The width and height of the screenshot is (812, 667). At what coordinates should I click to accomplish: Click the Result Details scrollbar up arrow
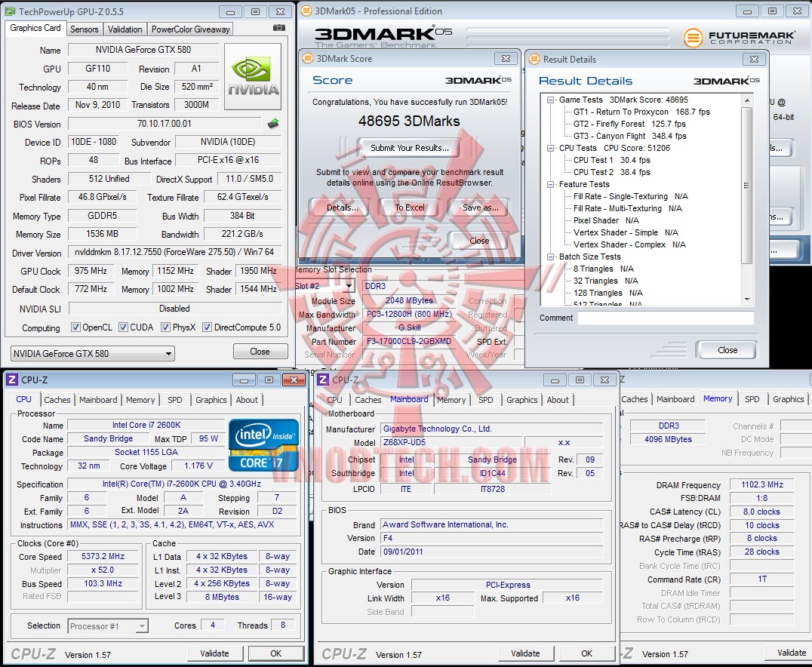click(747, 100)
